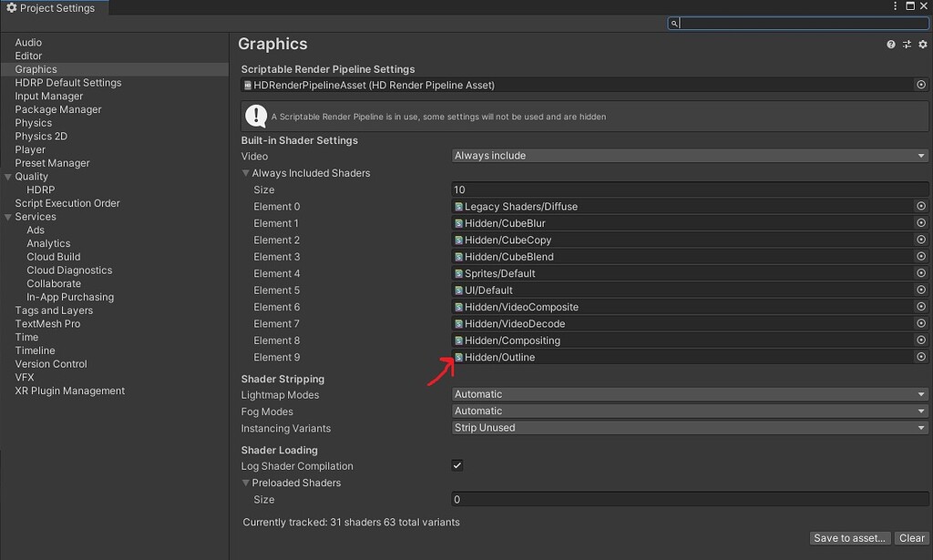
Task: Click the settings search field
Action: pos(802,24)
